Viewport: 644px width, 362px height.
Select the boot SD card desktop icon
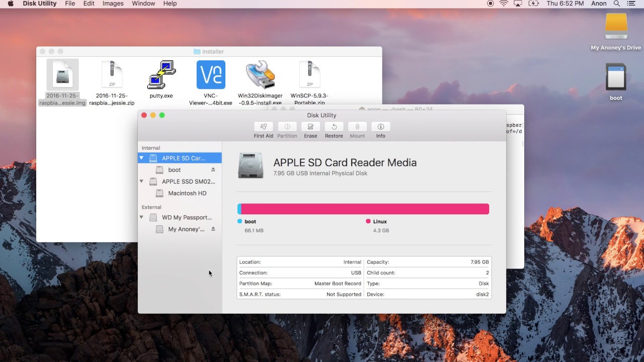[x=616, y=82]
